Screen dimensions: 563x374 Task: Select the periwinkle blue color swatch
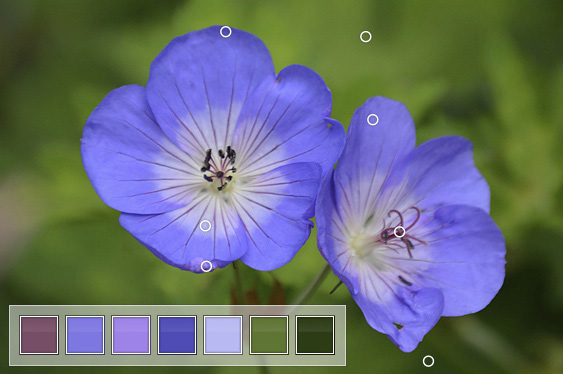[85, 335]
